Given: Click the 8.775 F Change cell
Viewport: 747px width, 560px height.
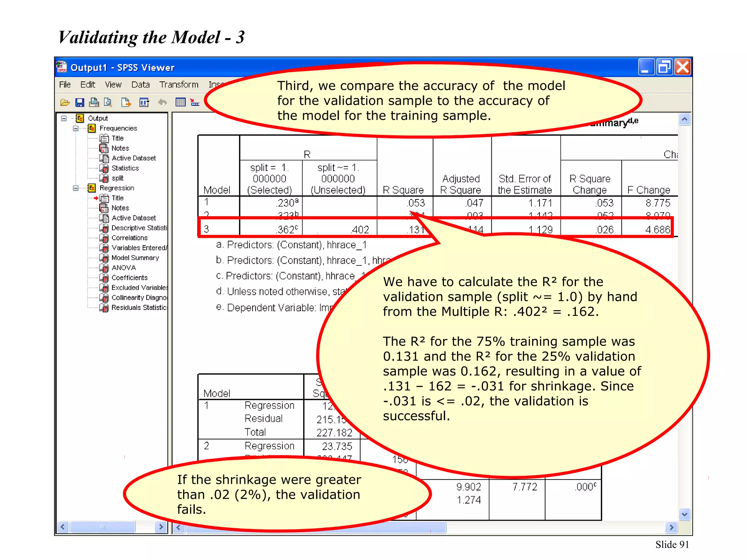Looking at the screenshot, I should pos(658,203).
